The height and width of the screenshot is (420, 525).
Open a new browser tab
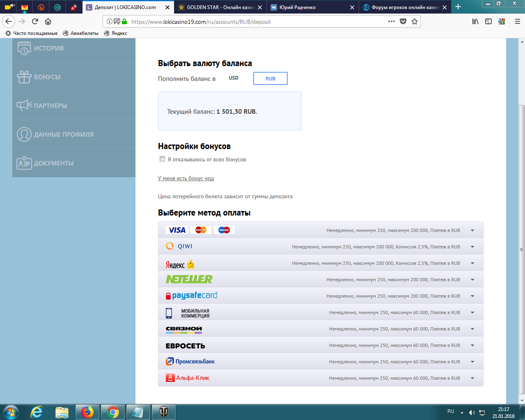(x=458, y=7)
